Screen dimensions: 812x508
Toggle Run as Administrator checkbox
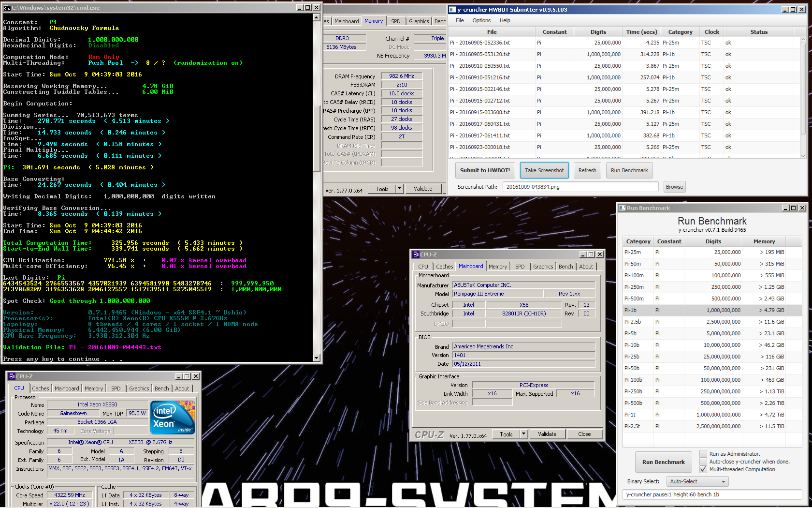tap(703, 454)
